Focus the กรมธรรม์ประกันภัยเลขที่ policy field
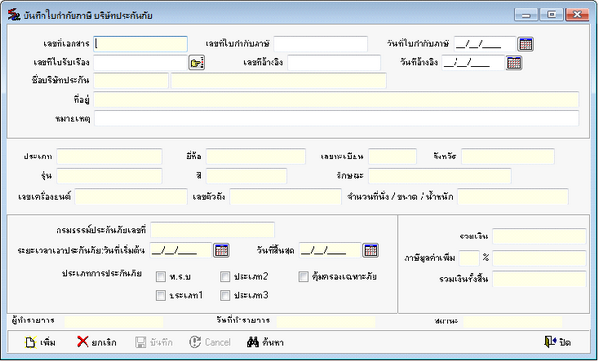 212,230
